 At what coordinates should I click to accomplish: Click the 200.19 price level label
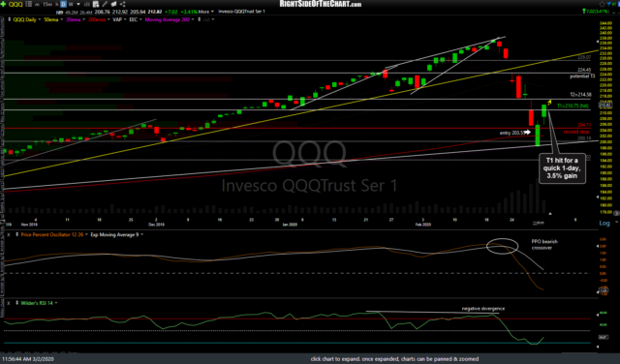click(x=584, y=138)
